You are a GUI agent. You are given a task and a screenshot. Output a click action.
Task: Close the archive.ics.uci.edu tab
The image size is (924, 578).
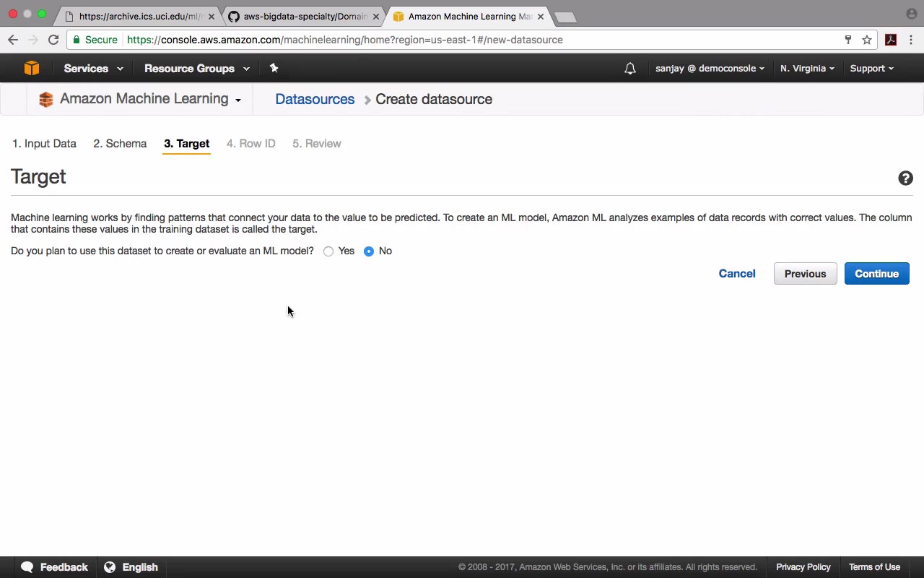211,17
